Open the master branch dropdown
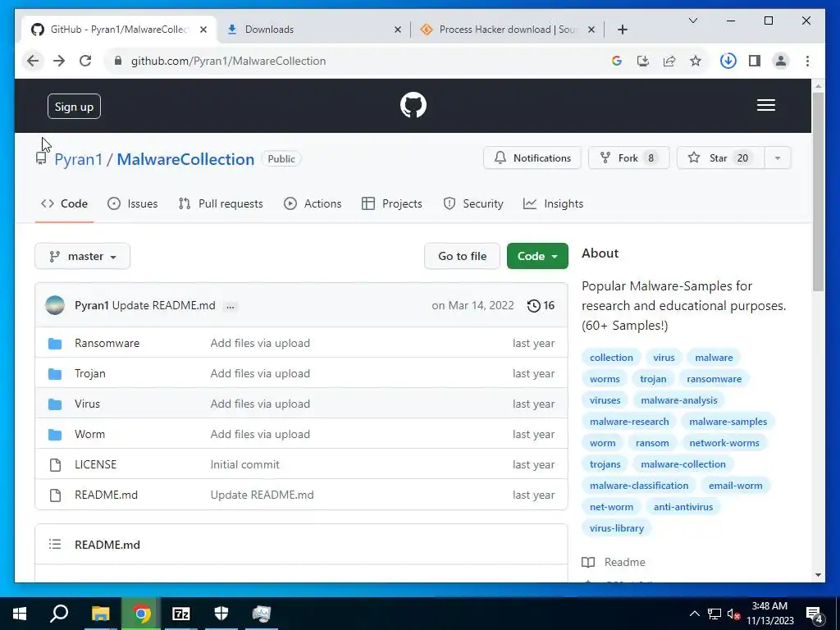This screenshot has width=840, height=630. pos(83,256)
